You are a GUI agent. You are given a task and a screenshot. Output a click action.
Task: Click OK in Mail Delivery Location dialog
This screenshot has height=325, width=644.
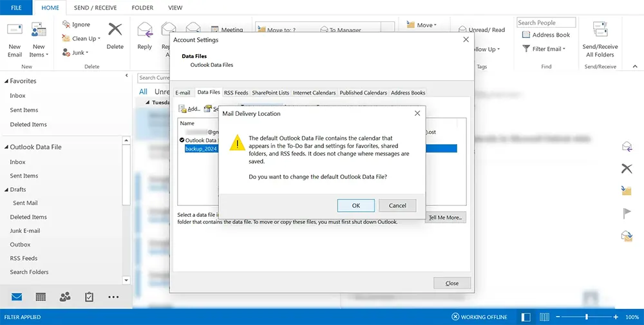point(355,205)
